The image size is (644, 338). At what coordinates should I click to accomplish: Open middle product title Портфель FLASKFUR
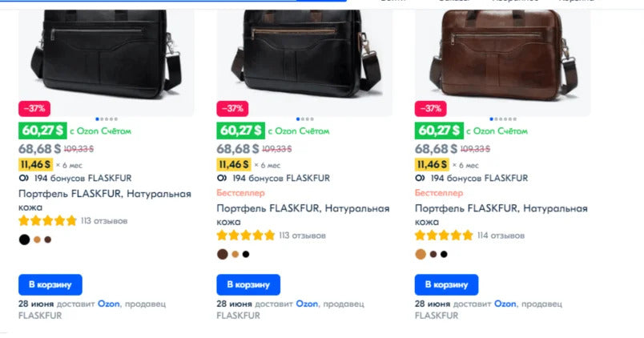(303, 215)
